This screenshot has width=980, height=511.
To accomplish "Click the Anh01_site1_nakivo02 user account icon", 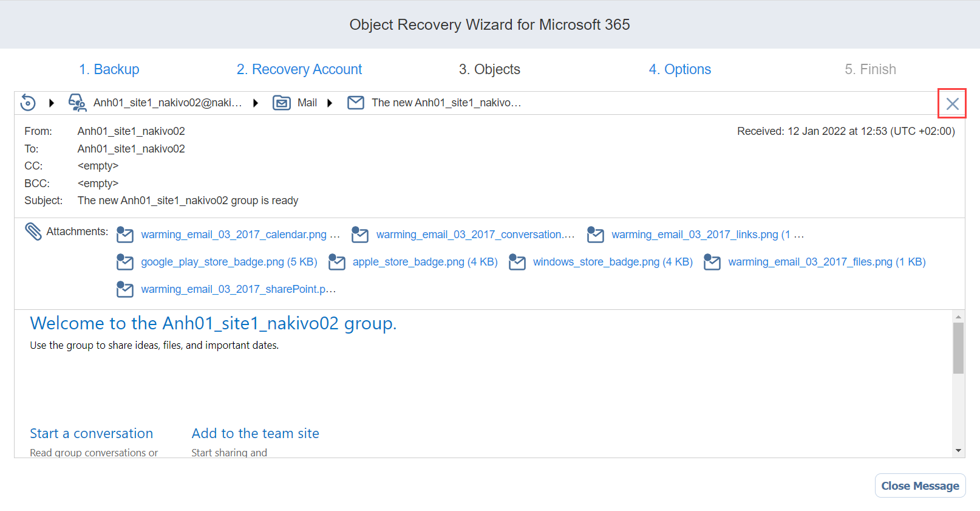I will [77, 103].
